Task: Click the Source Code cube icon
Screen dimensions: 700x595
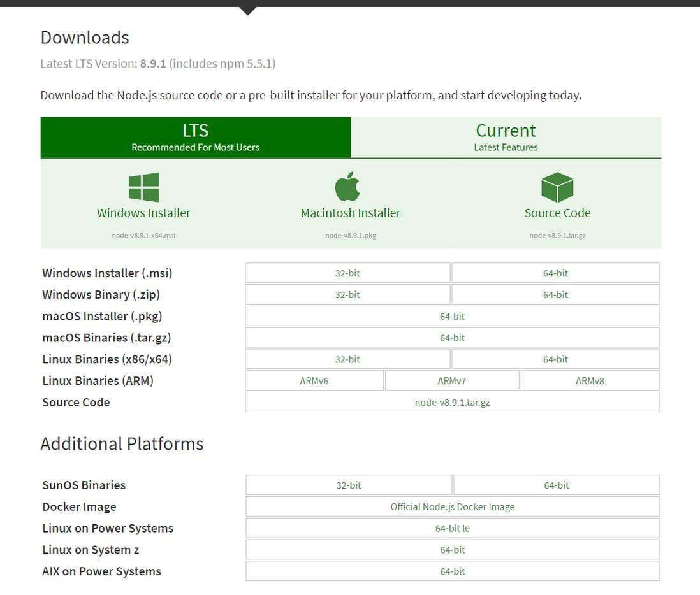Action: coord(557,187)
